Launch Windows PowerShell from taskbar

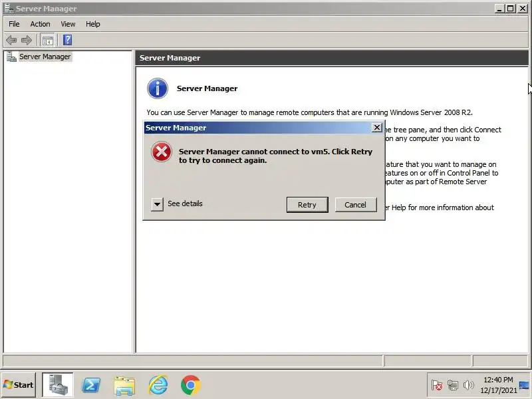pyautogui.click(x=91, y=385)
